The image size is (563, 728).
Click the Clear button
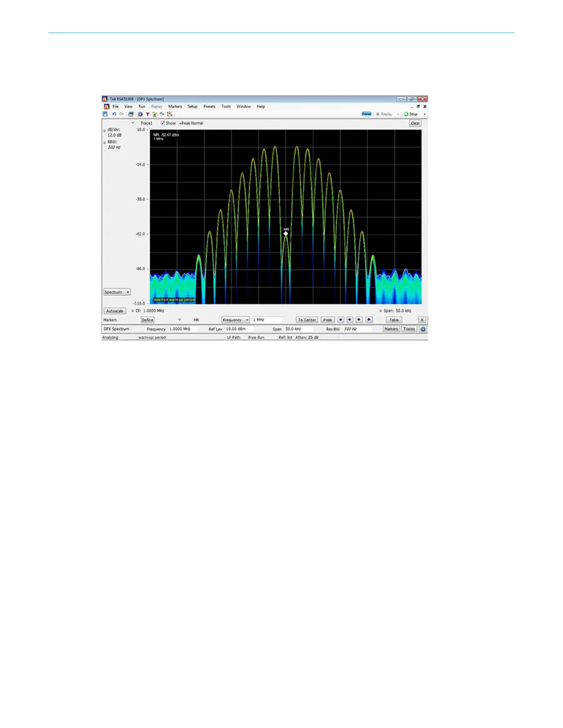point(415,123)
